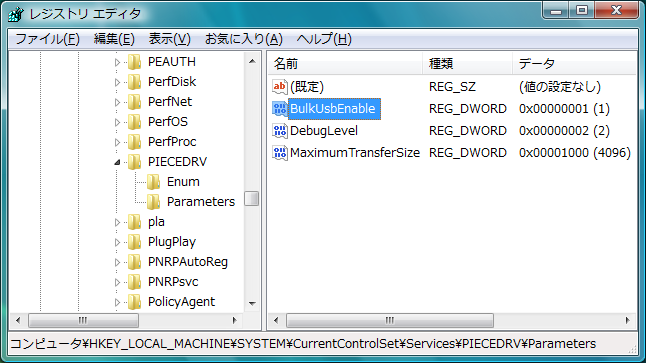This screenshot has height=363, width=646.
Task: Sort by the 名前 column header
Action: (345, 63)
